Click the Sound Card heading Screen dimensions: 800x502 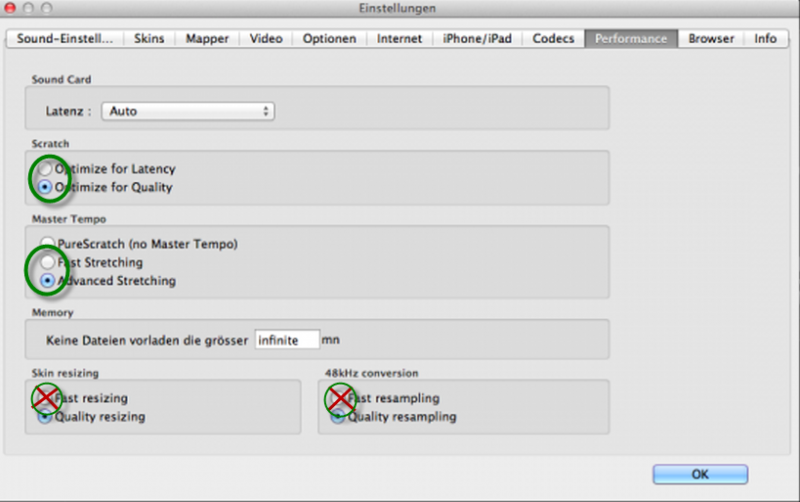click(61, 80)
